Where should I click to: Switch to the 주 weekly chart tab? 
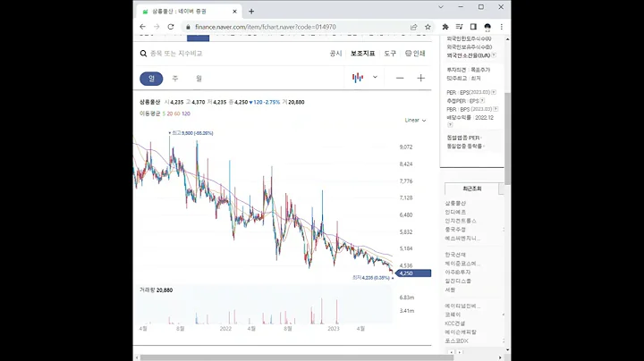175,79
